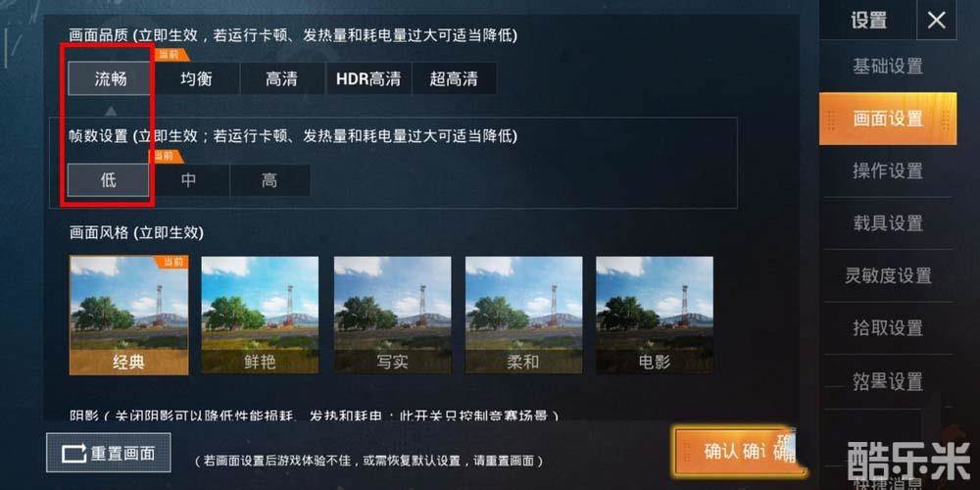This screenshot has height=490, width=980.
Task: Go to 灵敏度设置 tab
Action: [x=888, y=275]
